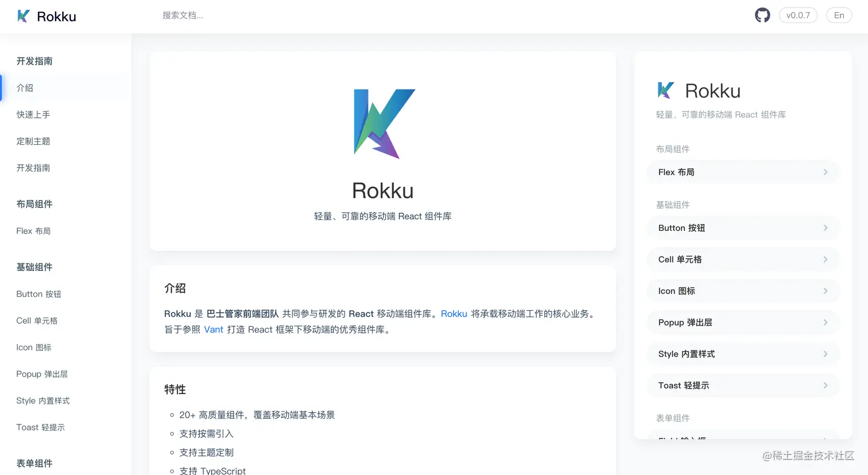Screen dimensions: 868x475
Task: Click the Style 内置样式 label in the preview
Action: pyautogui.click(x=687, y=354)
